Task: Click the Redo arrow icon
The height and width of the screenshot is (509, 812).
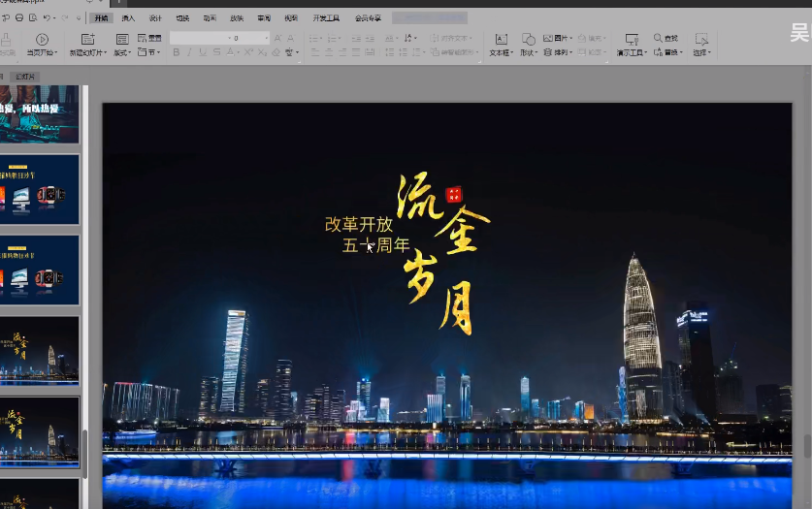Action: tap(65, 17)
